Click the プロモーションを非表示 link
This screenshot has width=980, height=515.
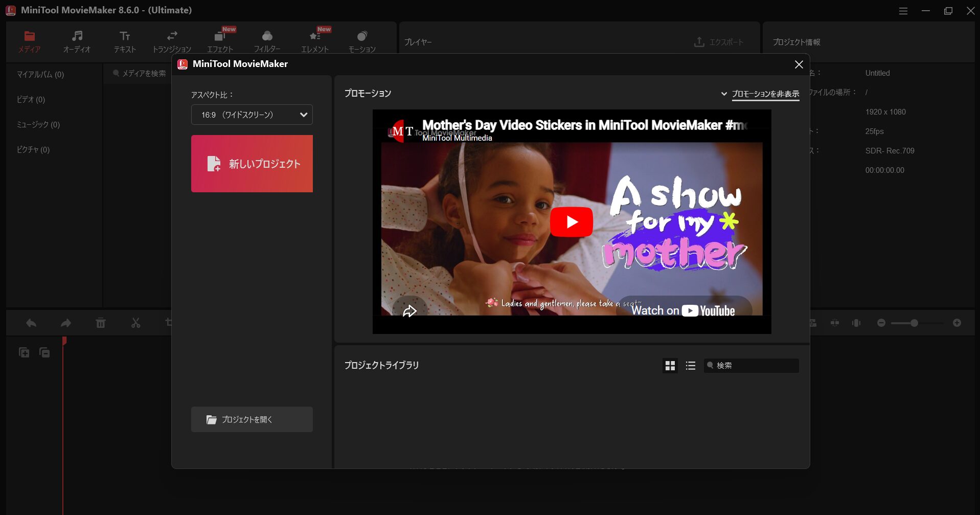(x=765, y=94)
